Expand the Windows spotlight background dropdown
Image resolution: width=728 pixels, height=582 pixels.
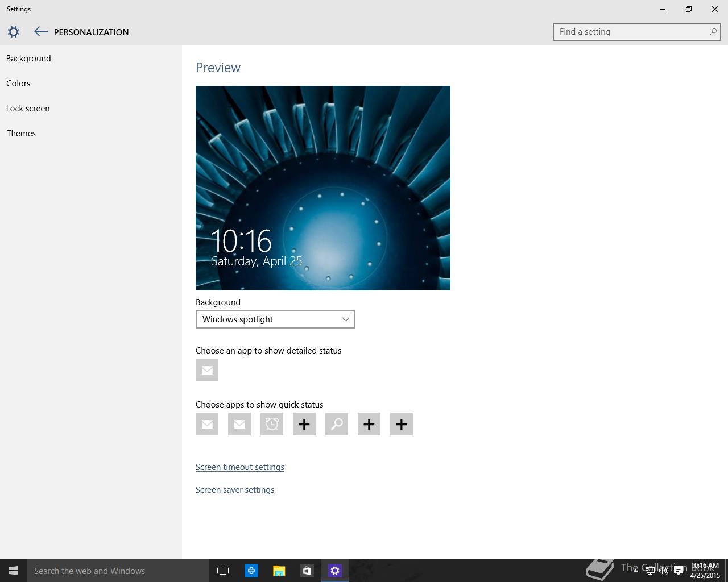(275, 319)
